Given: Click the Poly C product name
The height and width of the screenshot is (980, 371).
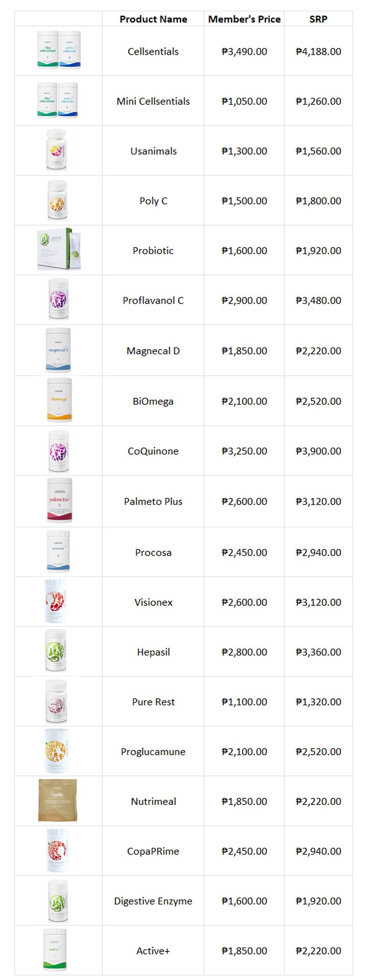Looking at the screenshot, I should 153,201.
